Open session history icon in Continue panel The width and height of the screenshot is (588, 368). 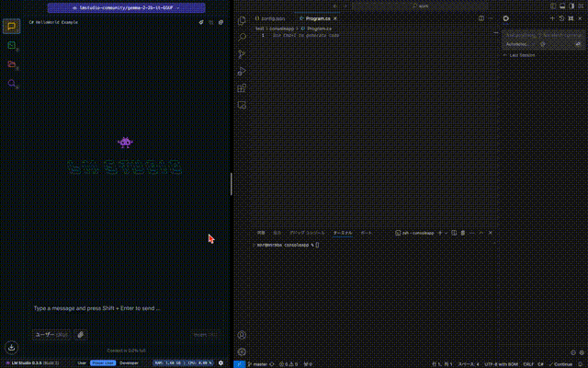[x=561, y=18]
